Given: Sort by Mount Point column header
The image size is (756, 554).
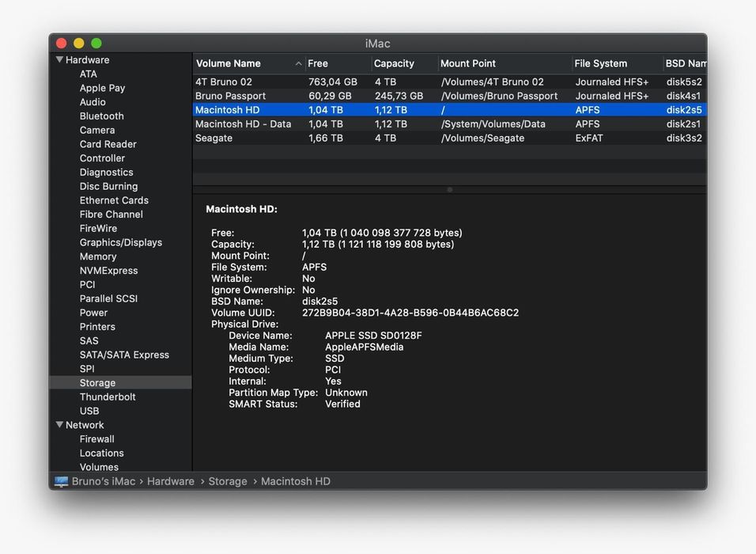Looking at the screenshot, I should click(x=505, y=63).
